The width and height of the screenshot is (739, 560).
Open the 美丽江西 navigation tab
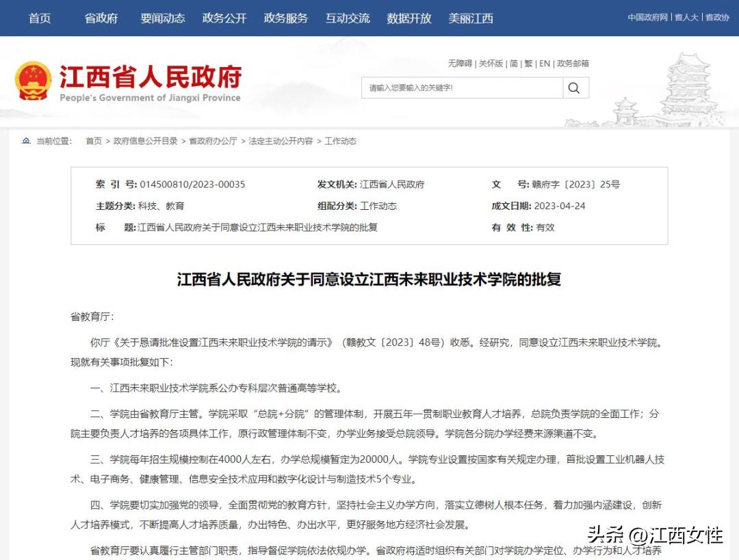point(470,18)
